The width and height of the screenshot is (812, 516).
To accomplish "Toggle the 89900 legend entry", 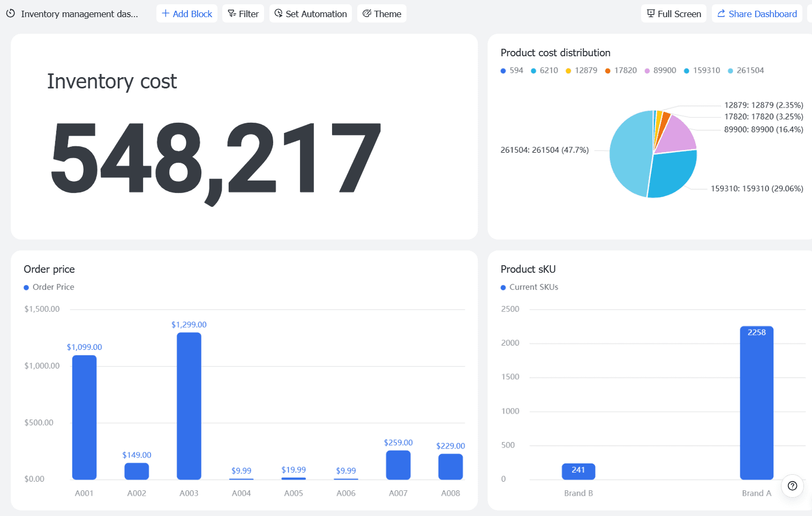I will click(x=660, y=70).
